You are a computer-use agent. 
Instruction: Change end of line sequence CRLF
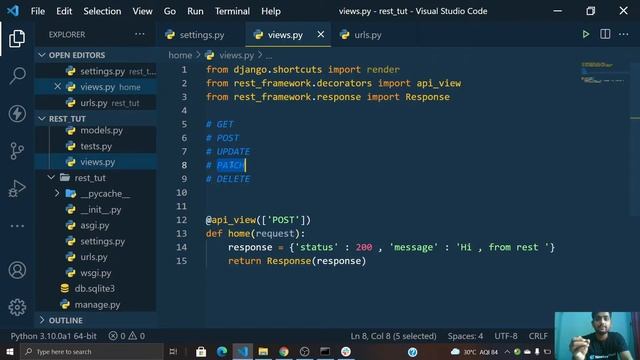pos(538,336)
